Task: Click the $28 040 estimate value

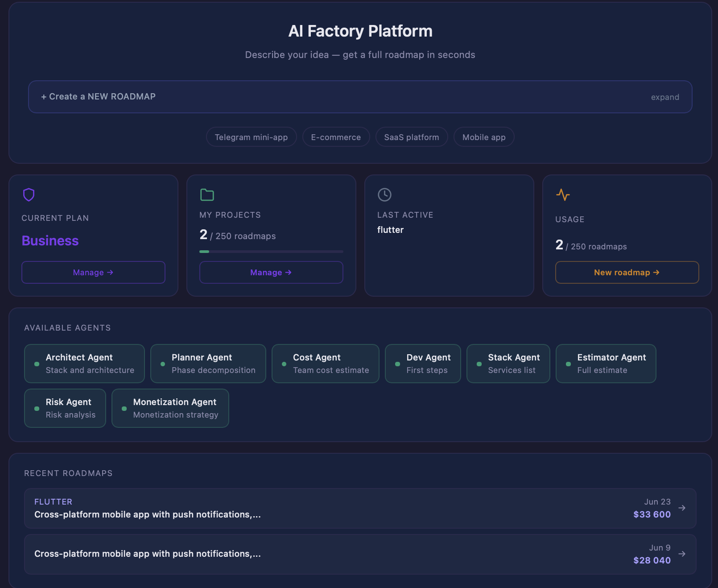Action: [x=652, y=560]
